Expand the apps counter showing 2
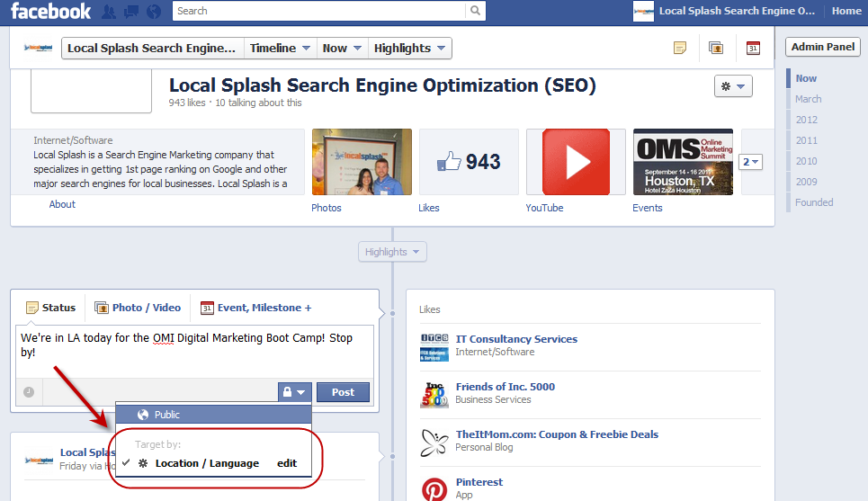868x501 pixels. 751,162
